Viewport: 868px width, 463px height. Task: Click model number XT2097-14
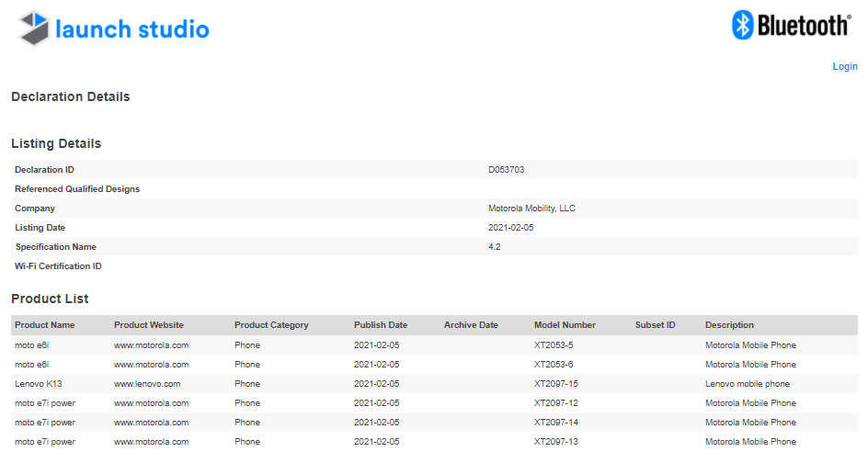(x=555, y=423)
